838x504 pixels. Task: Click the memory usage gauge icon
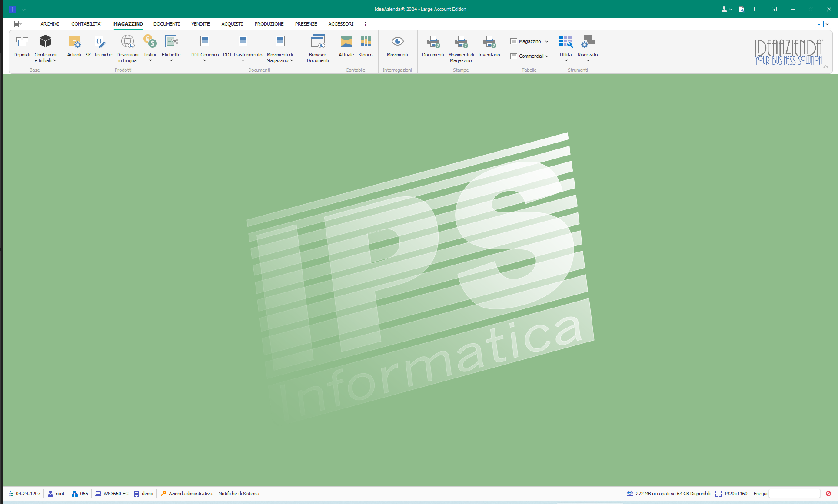(630, 494)
